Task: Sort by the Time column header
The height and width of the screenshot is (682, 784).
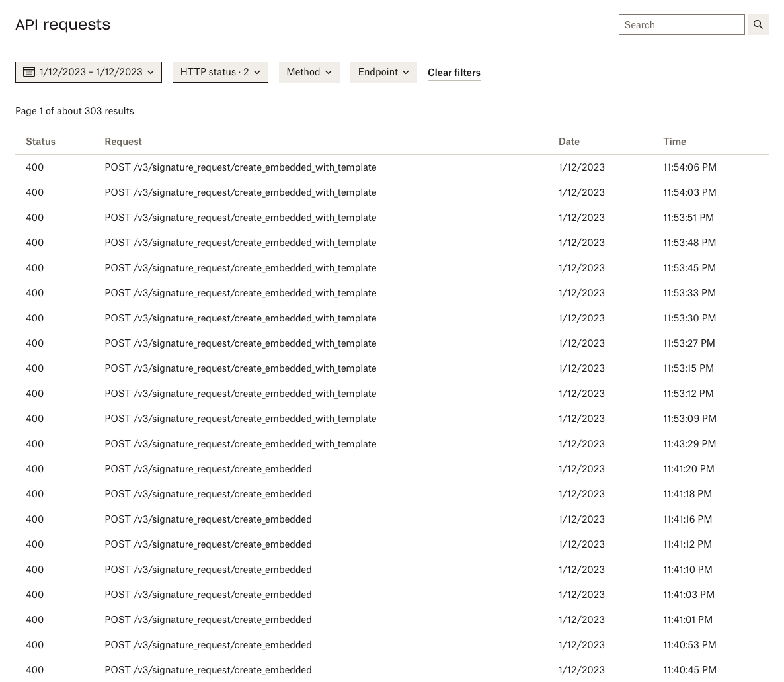Action: pos(674,142)
